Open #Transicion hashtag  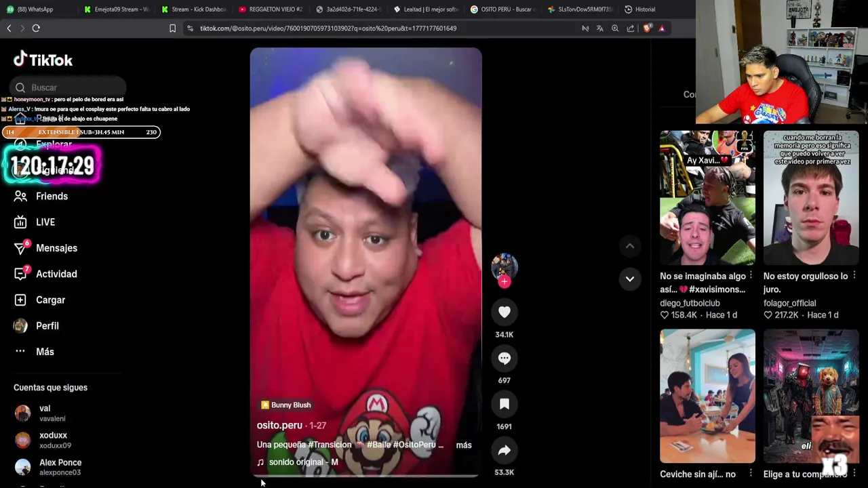(x=329, y=445)
